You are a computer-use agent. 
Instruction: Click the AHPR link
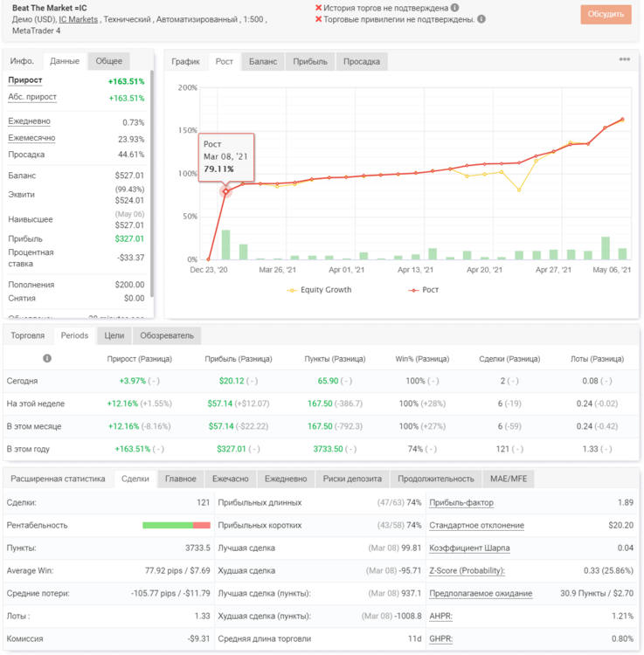tap(441, 617)
